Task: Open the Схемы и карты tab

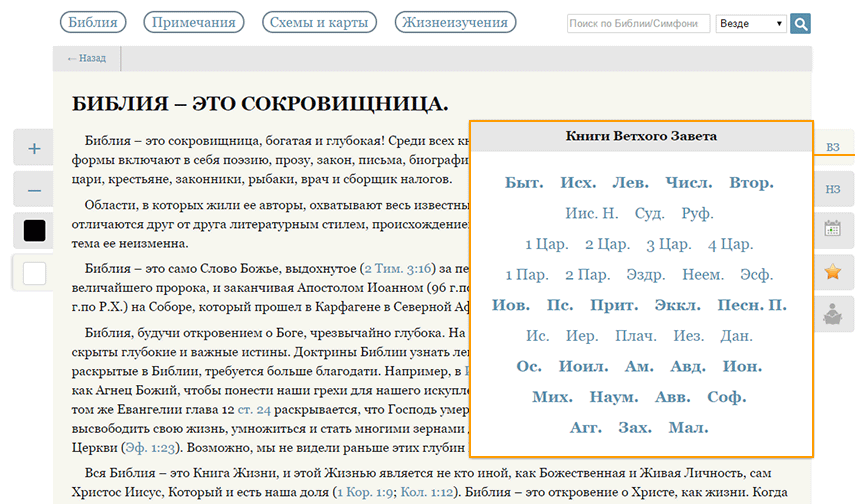Action: point(319,22)
